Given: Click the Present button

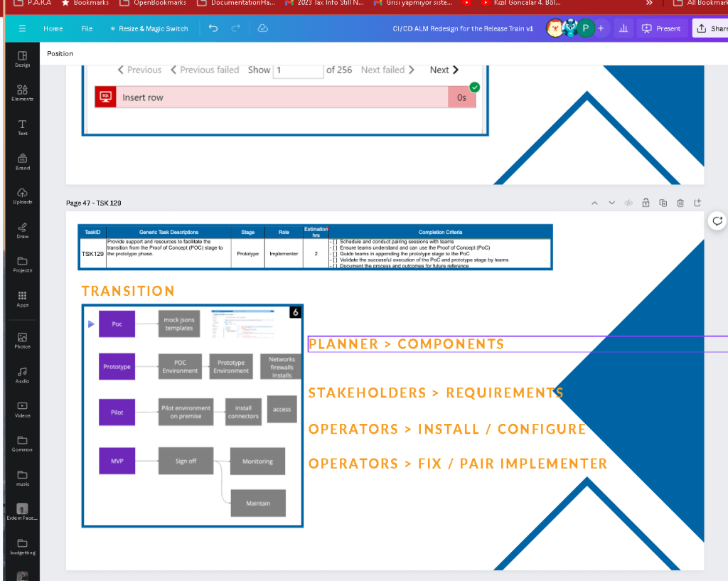Looking at the screenshot, I should pos(661,28).
